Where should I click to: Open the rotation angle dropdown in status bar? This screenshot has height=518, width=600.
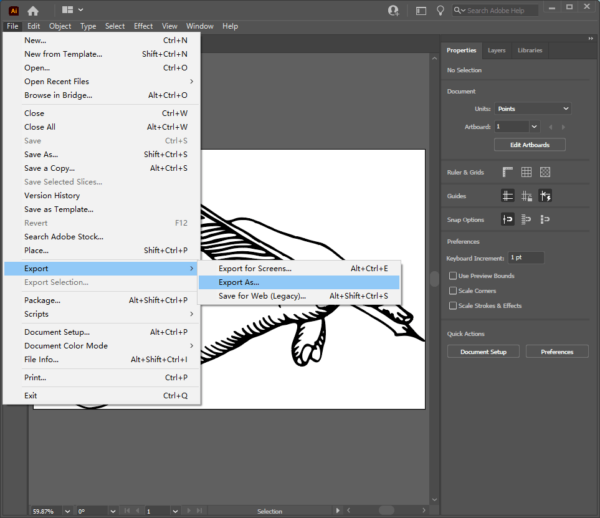coord(112,511)
